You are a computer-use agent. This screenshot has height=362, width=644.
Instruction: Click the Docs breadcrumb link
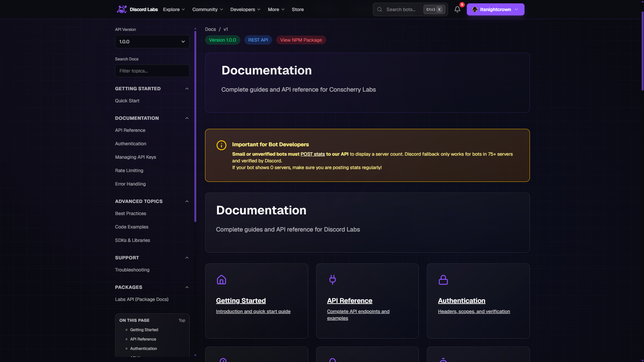tap(210, 29)
